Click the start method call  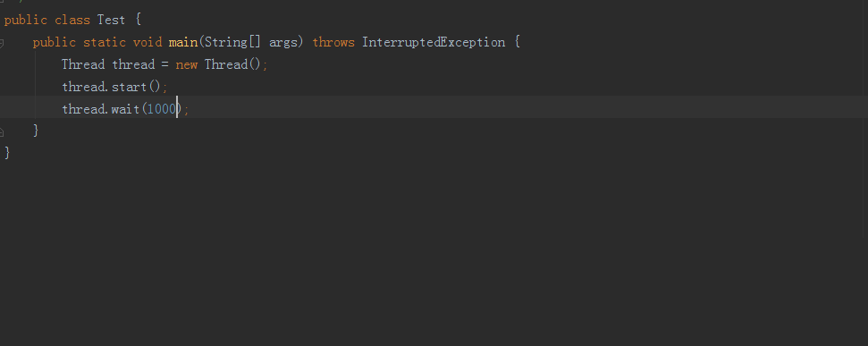click(130, 87)
